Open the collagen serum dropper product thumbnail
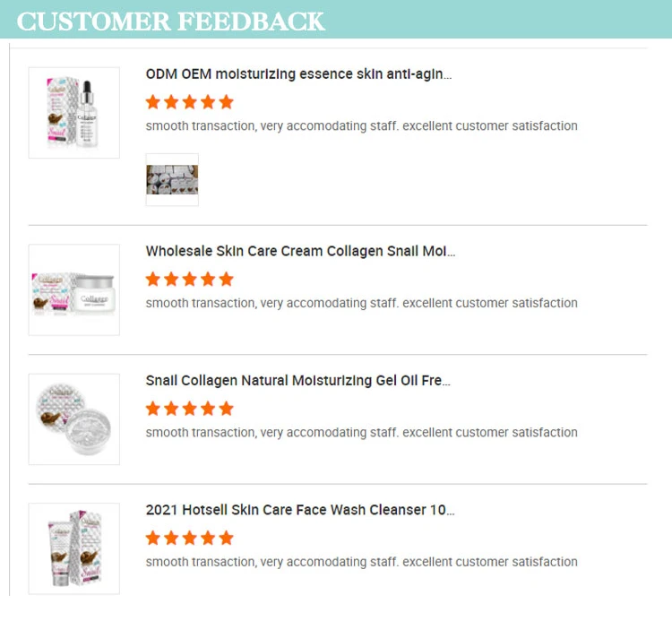The height and width of the screenshot is (621, 672). (x=73, y=113)
